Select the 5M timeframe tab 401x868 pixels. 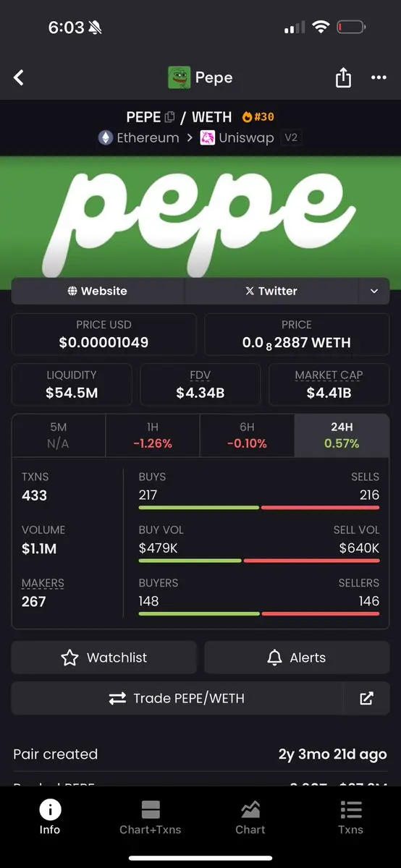point(58,435)
